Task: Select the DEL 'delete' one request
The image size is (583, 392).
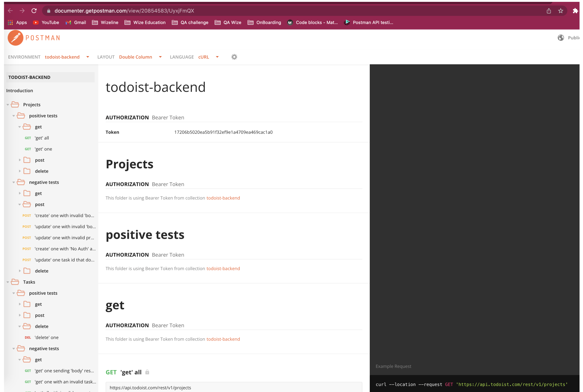Action: point(47,337)
